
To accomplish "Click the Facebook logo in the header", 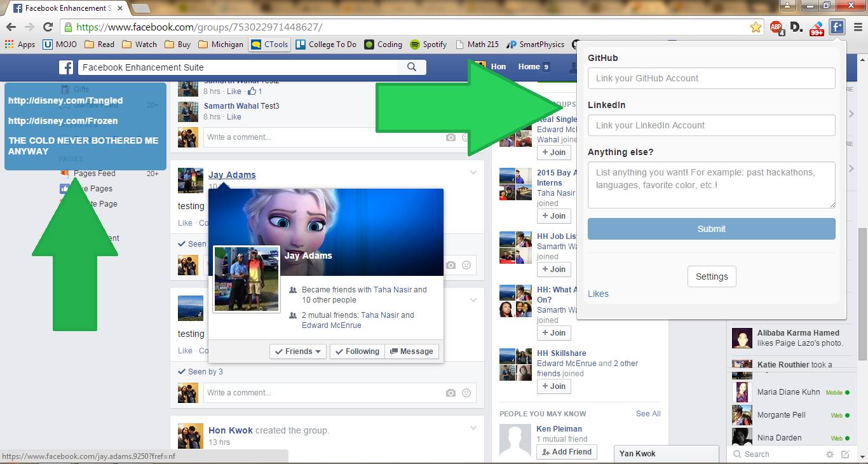I will pos(66,67).
